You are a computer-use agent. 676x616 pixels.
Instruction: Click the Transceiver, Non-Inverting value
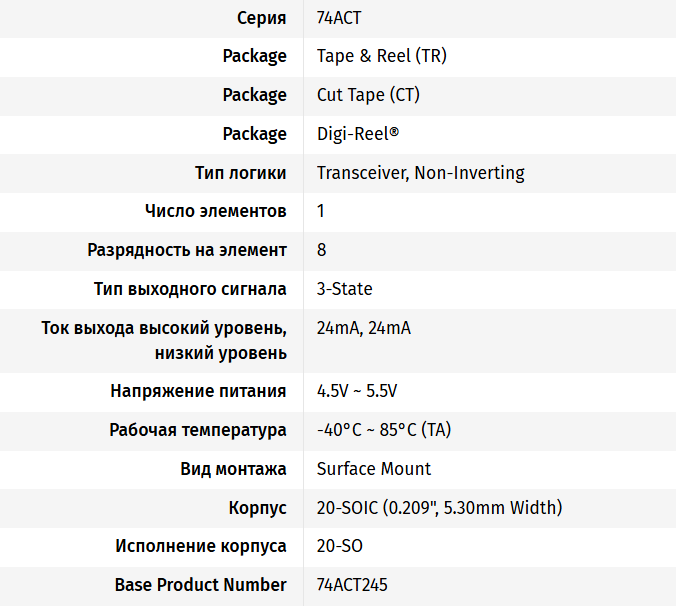click(420, 173)
